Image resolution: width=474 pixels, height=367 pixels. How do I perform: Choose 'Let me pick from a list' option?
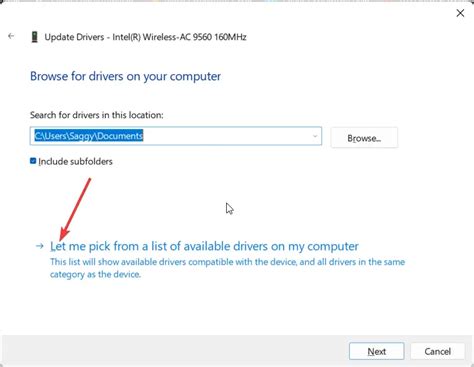pos(204,246)
